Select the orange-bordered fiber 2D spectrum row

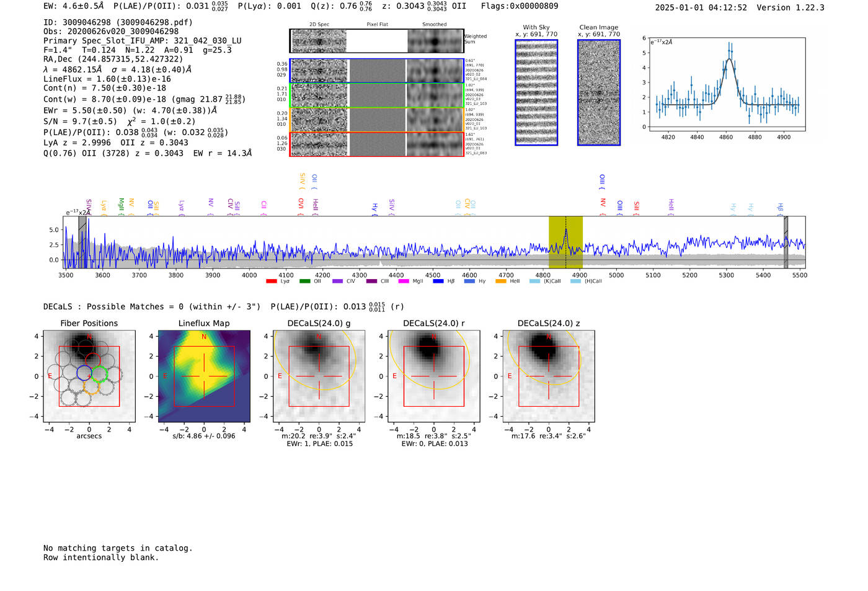click(376, 120)
